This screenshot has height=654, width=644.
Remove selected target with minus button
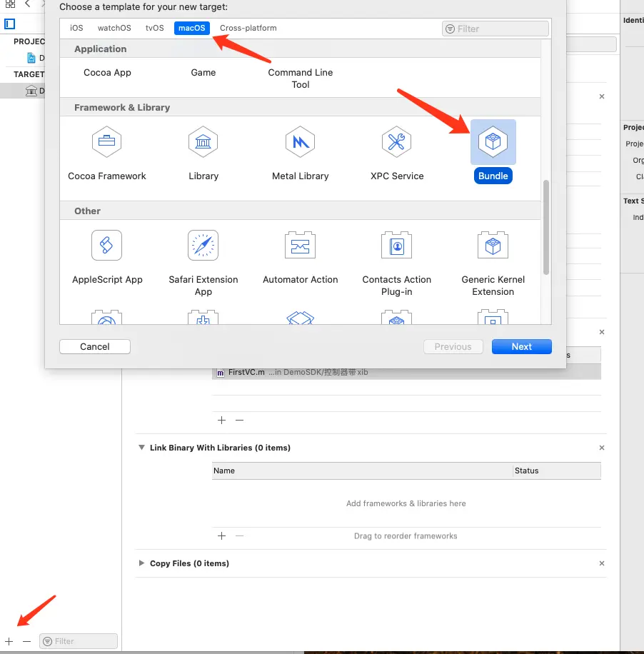click(x=26, y=641)
